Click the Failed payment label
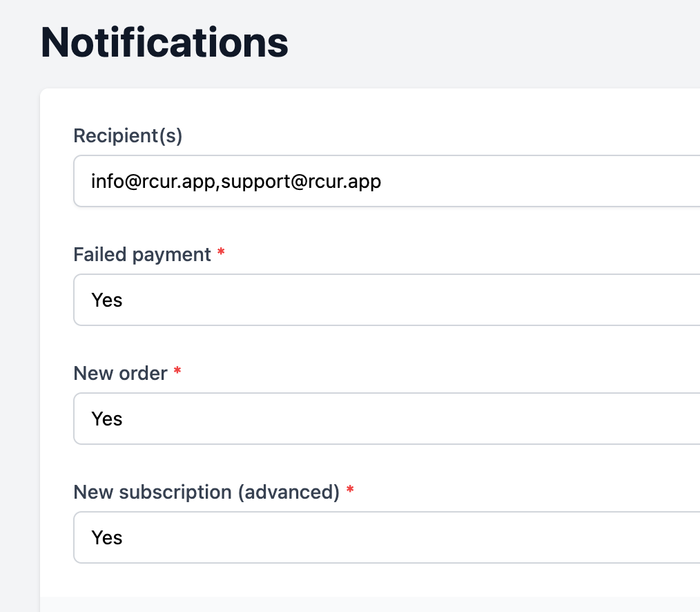 click(142, 255)
